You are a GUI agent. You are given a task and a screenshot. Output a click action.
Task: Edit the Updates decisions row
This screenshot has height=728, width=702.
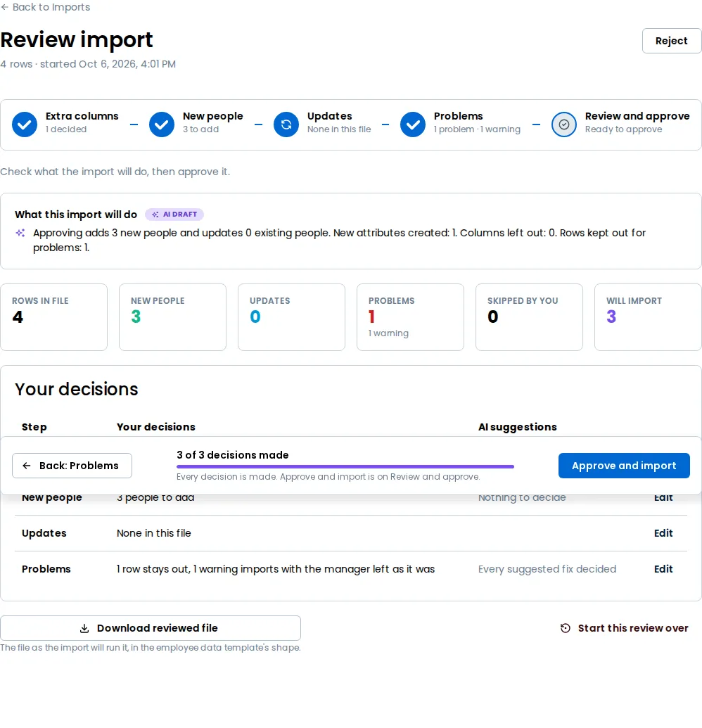pos(663,533)
